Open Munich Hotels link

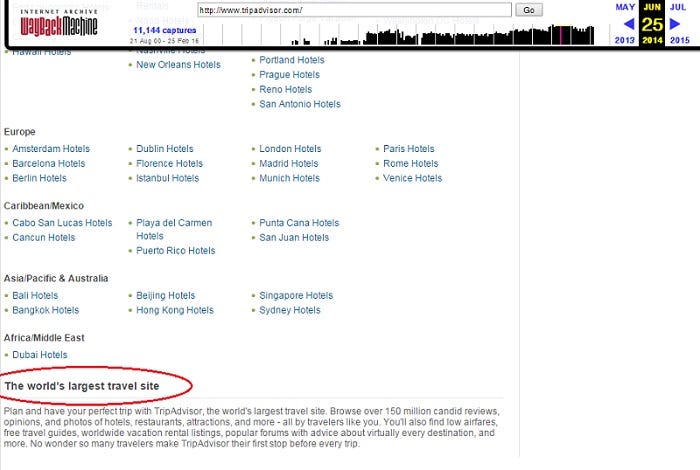click(x=289, y=178)
